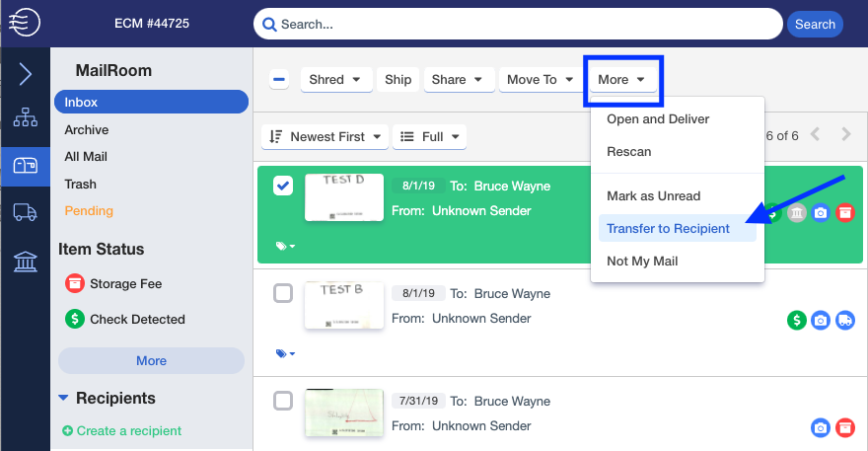Open the tag dropdown on TEST B row

[286, 353]
